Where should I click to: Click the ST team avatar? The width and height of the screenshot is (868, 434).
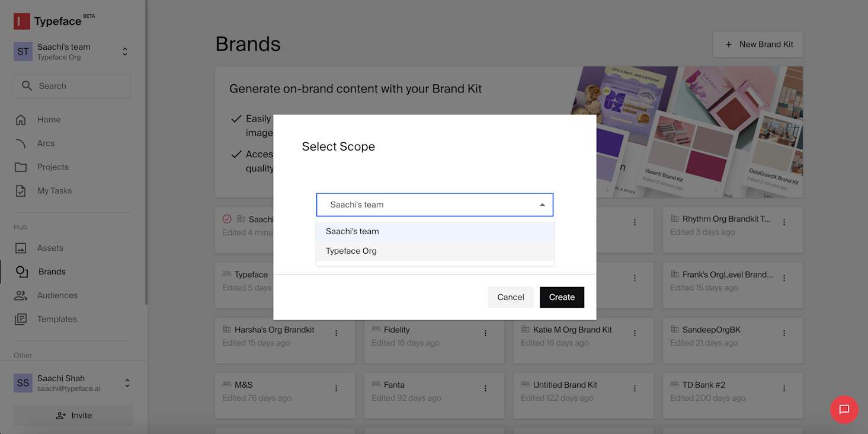click(x=23, y=52)
